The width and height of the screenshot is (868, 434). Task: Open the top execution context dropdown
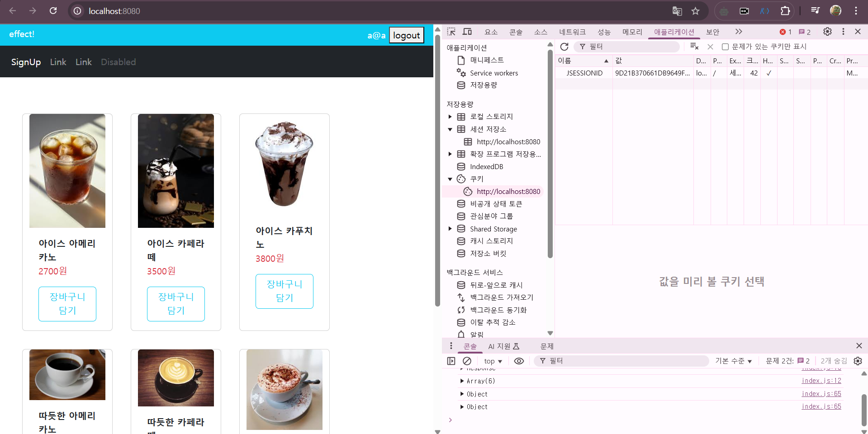[x=493, y=361]
